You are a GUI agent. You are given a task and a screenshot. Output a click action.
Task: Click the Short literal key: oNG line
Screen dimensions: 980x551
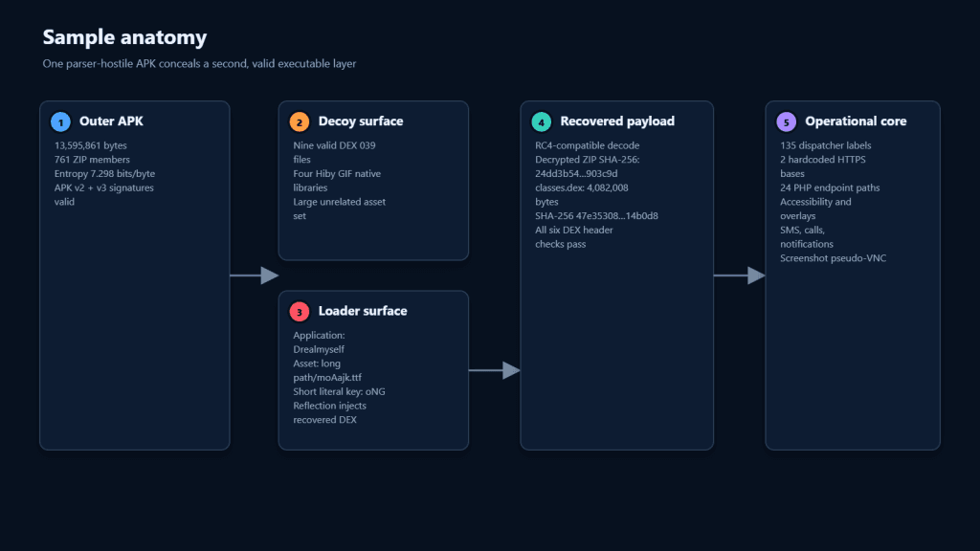tap(340, 391)
